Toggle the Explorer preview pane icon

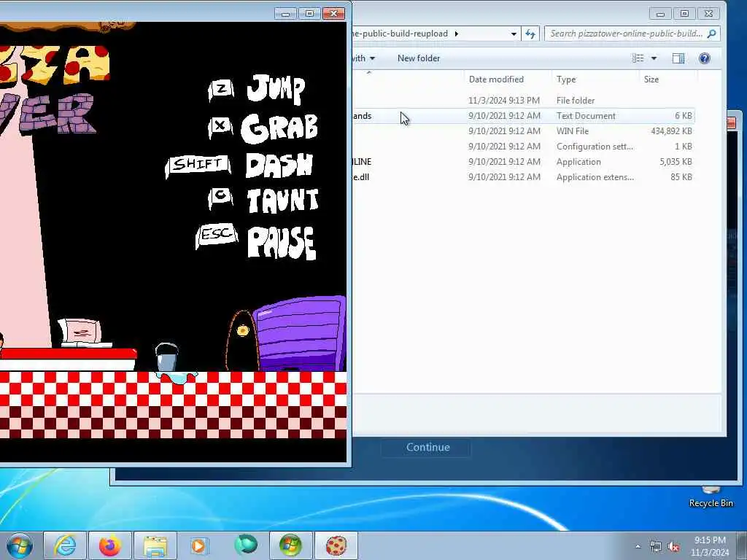point(678,58)
